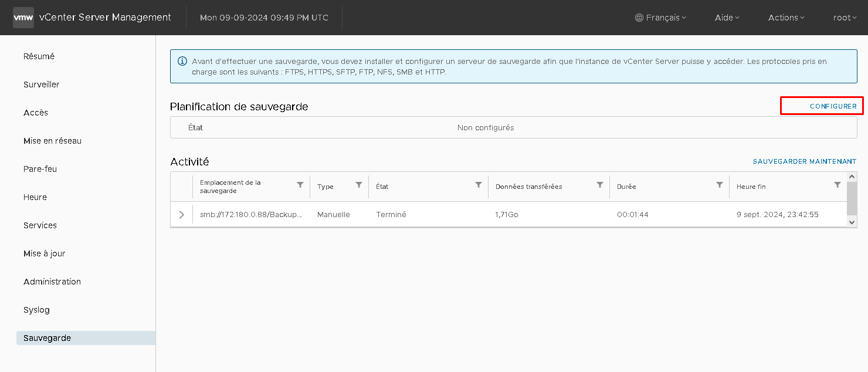The image size is (868, 372).
Task: Open filter for Durée column
Action: coord(720,185)
